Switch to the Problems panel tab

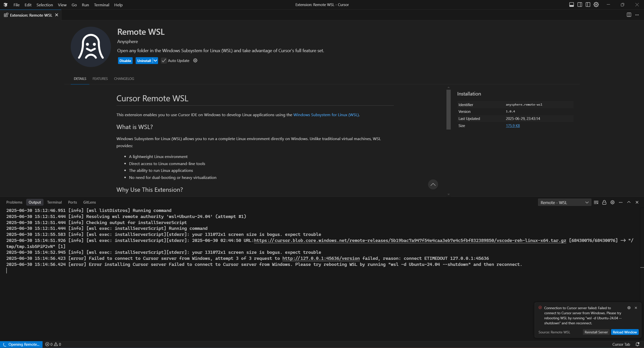pyautogui.click(x=14, y=202)
